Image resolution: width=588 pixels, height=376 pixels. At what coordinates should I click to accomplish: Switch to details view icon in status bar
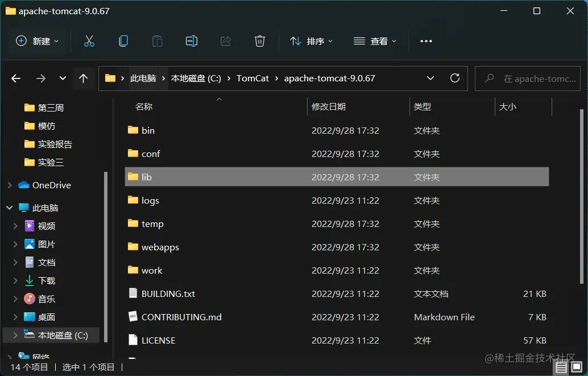click(561, 367)
